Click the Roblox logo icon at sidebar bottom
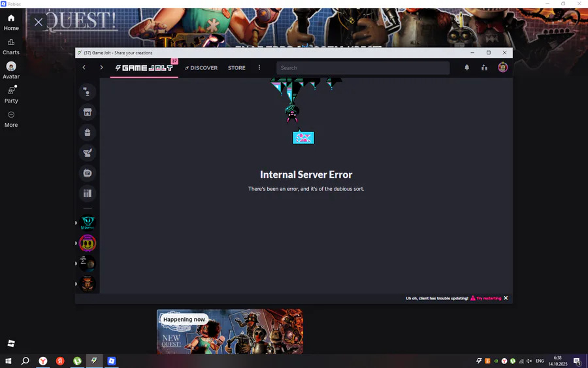This screenshot has width=588, height=368. pos(11,343)
